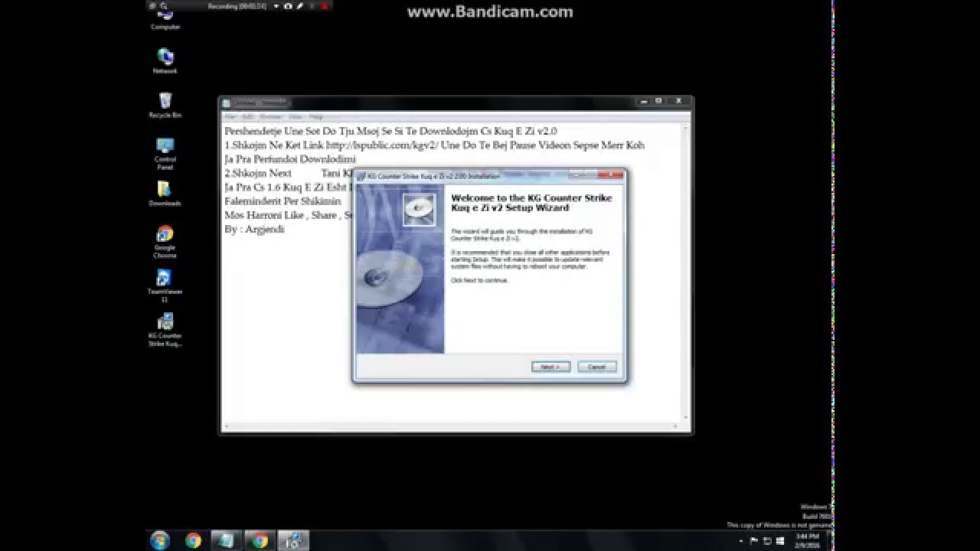Open the Windows Start menu
Viewport: 980px width, 551px height.
[160, 540]
